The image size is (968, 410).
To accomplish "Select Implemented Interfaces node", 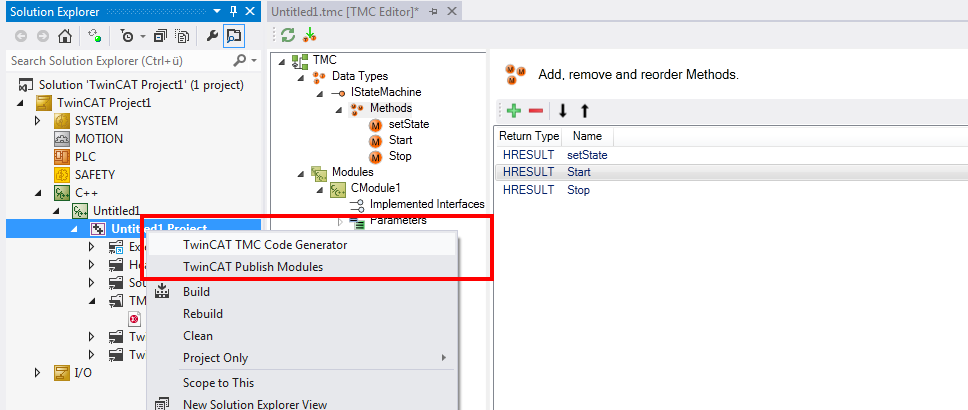I will (427, 204).
